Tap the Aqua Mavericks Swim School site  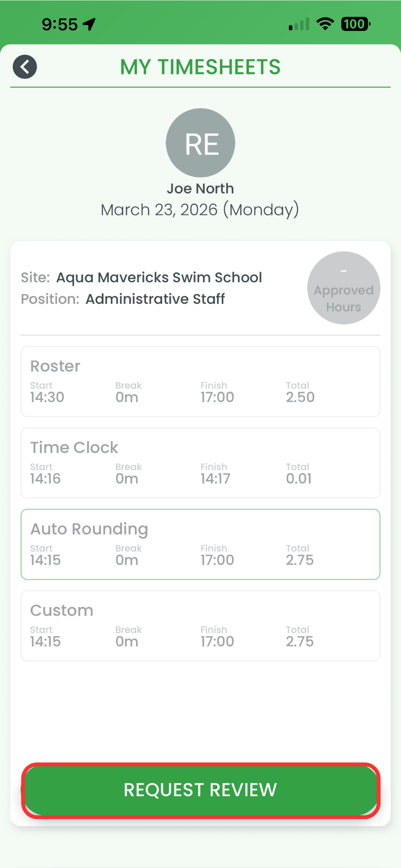point(159,278)
